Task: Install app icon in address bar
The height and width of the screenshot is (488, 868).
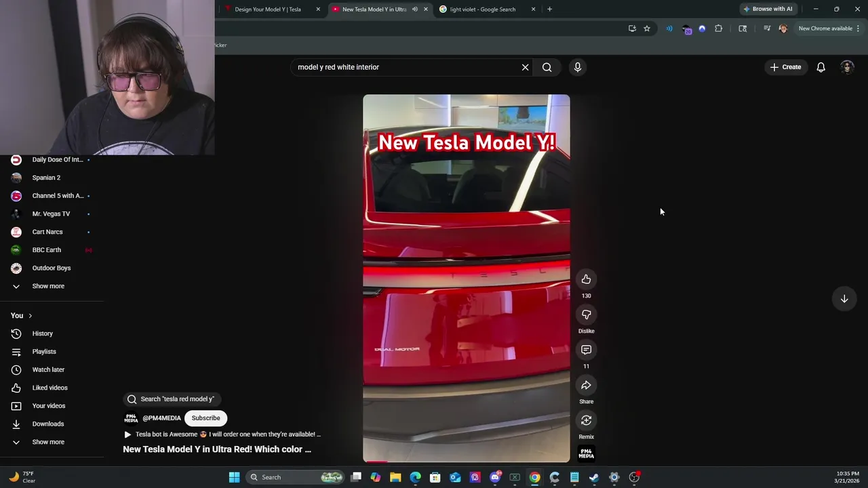Action: 632,28
